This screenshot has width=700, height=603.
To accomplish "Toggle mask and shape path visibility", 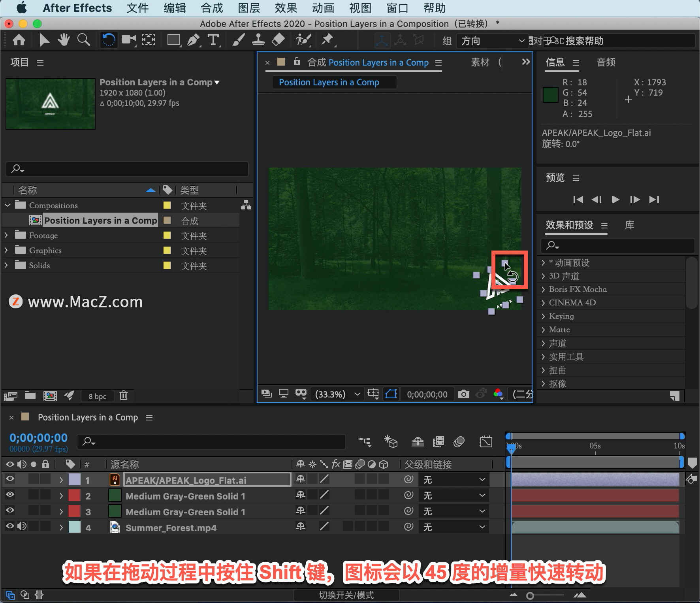I will [x=391, y=394].
